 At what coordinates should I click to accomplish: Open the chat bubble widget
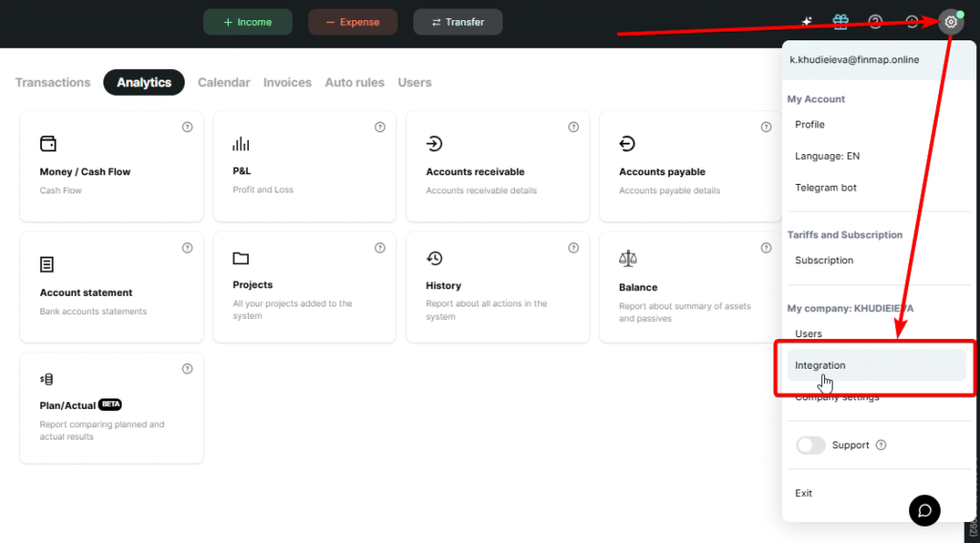pos(924,509)
